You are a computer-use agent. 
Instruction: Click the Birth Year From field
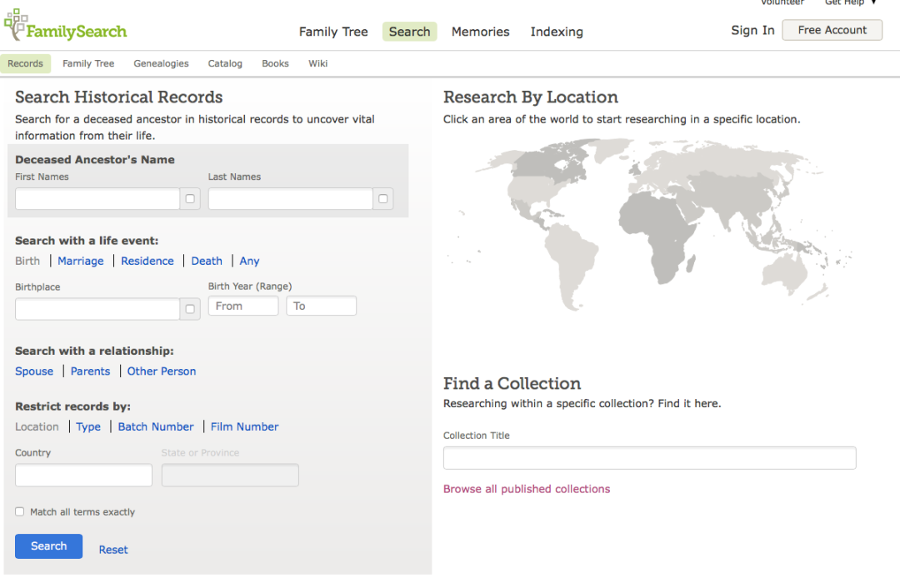click(243, 306)
